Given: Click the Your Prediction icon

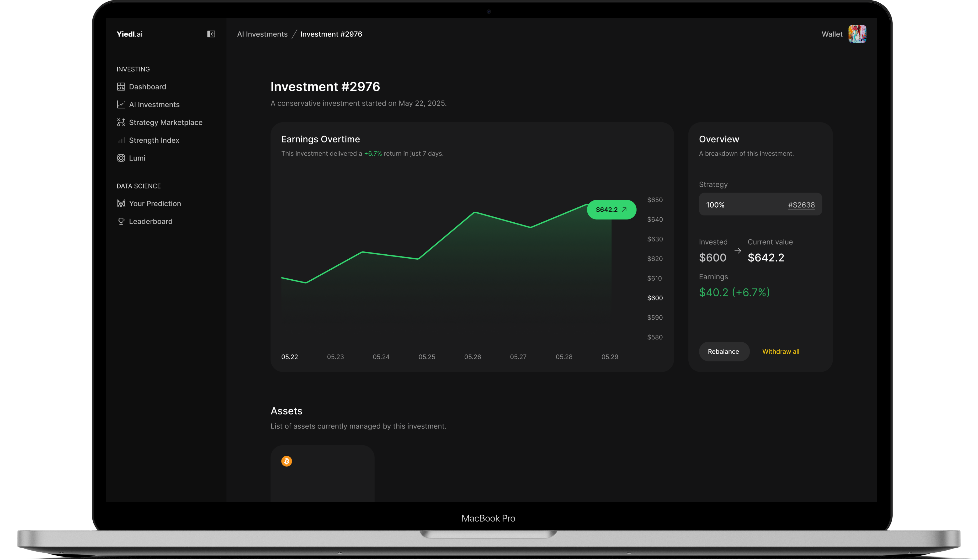Looking at the screenshot, I should pyautogui.click(x=121, y=204).
